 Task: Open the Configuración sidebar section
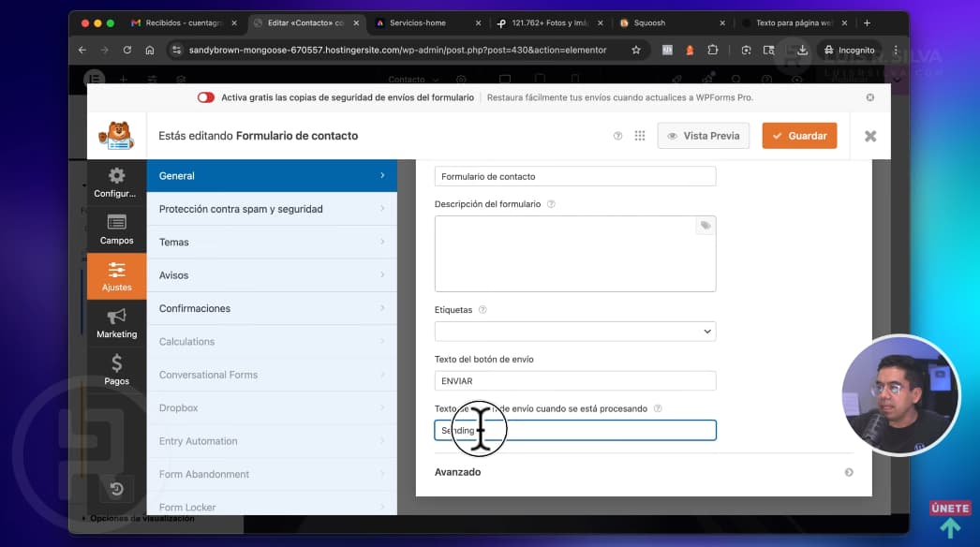[x=116, y=183]
